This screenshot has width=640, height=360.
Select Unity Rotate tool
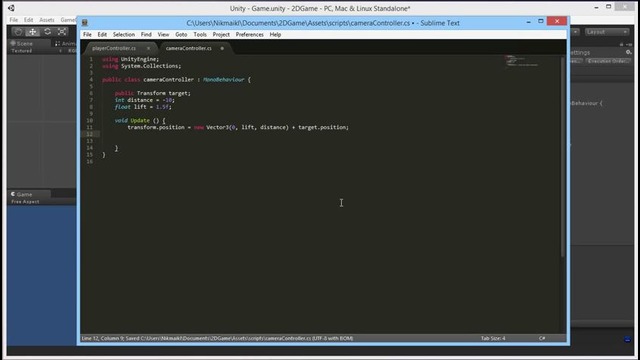(48, 31)
